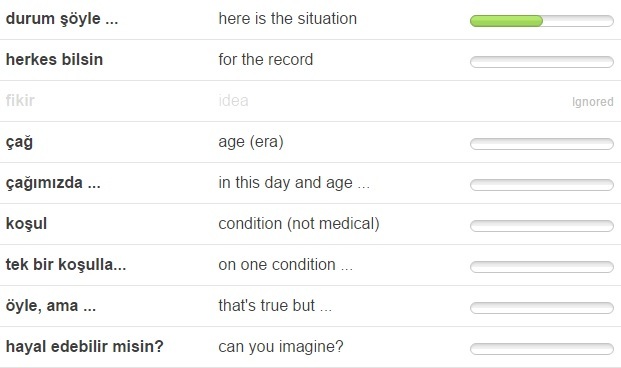This screenshot has height=368, width=621.
Task: Select the Turkish phrase 'herkes bilsin'
Action: [x=54, y=60]
